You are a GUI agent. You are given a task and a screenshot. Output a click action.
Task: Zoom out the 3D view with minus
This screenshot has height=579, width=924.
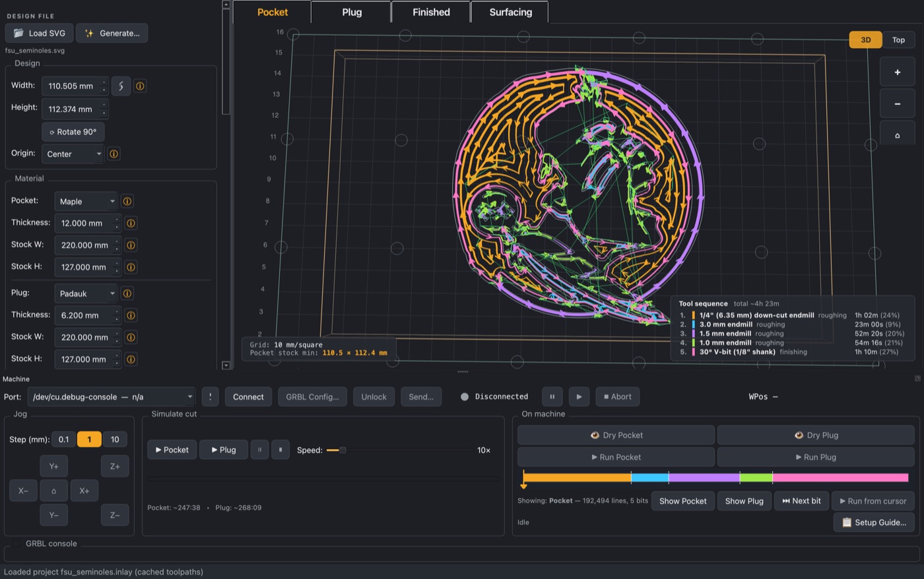[x=897, y=104]
